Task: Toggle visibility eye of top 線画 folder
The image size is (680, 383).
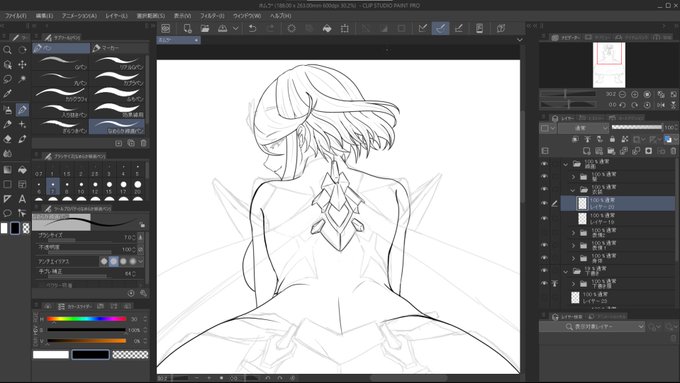Action: (544, 164)
